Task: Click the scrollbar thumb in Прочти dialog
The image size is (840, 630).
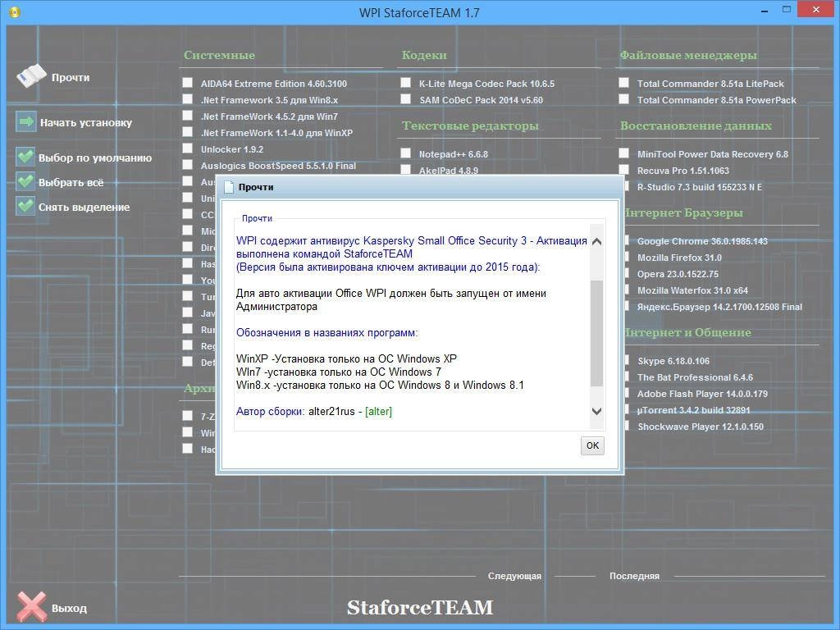Action: click(x=596, y=333)
